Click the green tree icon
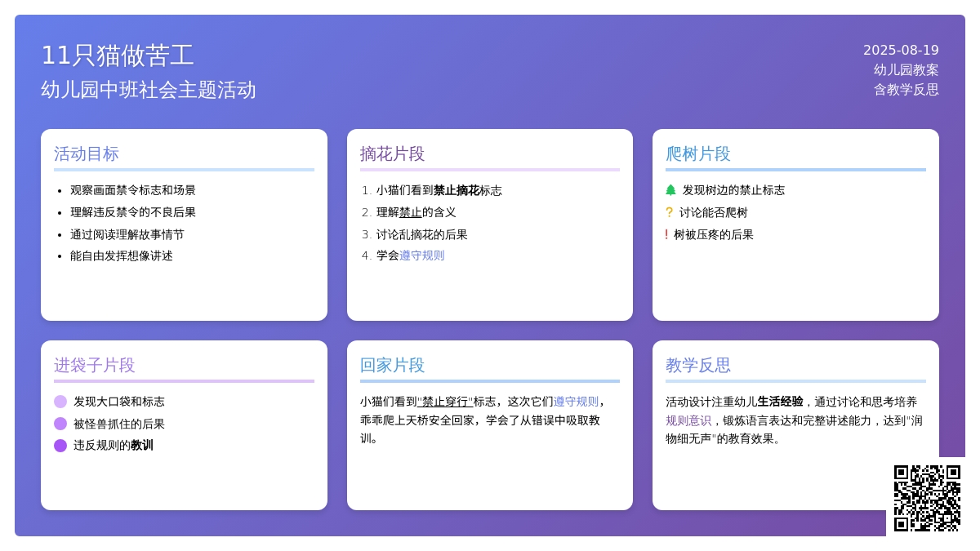Screen dimensions: 980x551 [670, 190]
